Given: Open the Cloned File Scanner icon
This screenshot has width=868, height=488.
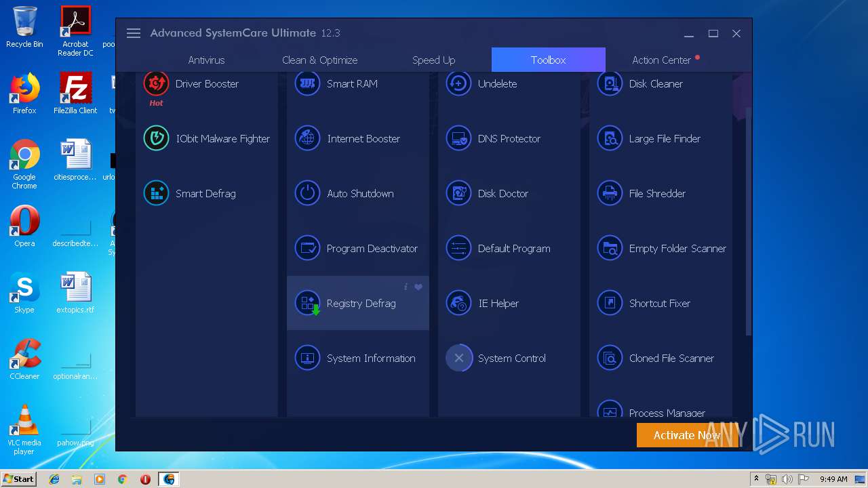Looking at the screenshot, I should pyautogui.click(x=610, y=358).
